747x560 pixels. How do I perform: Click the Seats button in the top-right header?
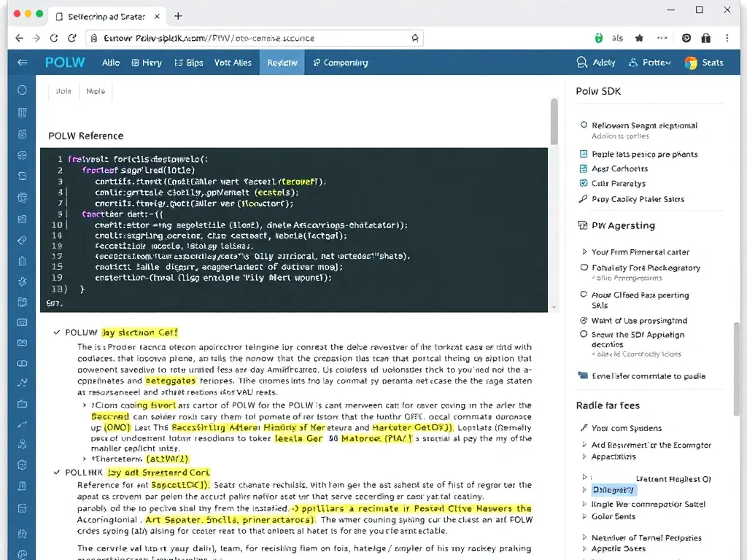(x=704, y=63)
